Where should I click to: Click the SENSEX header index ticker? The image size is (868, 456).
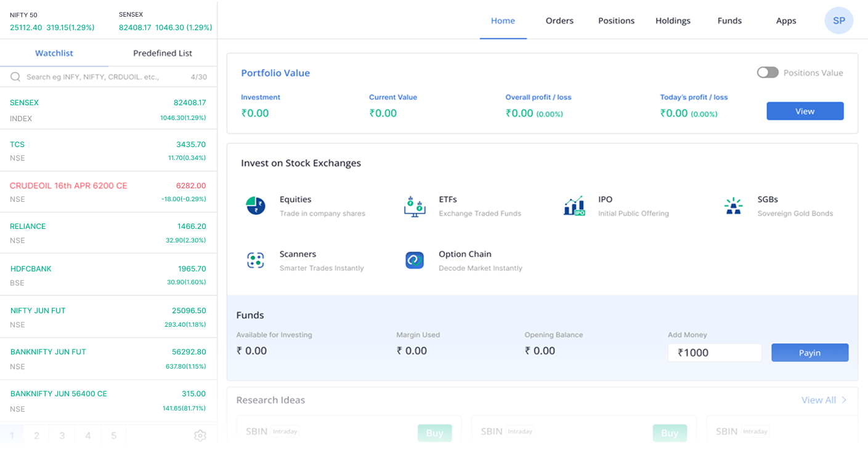pyautogui.click(x=165, y=22)
